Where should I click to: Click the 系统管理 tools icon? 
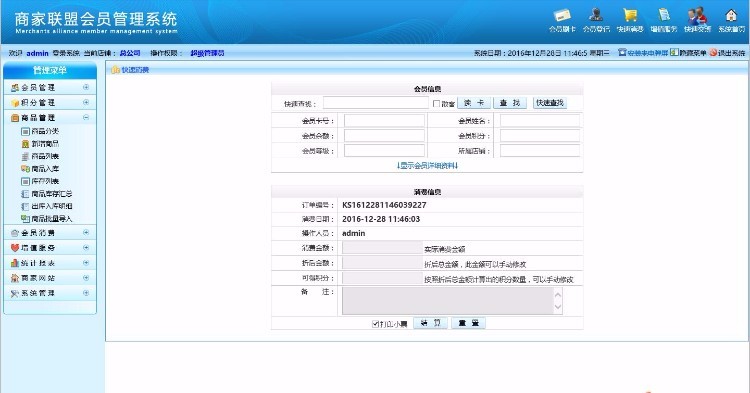[15, 293]
